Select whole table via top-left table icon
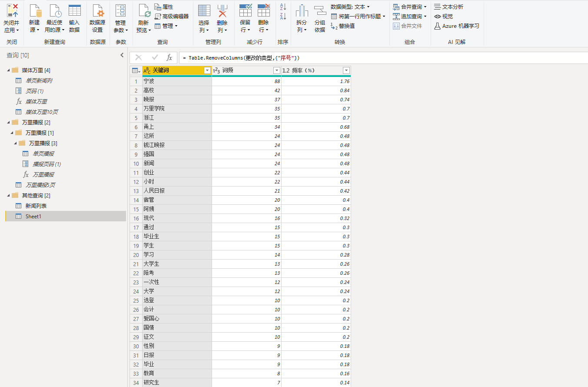Image resolution: width=588 pixels, height=387 pixels. click(136, 70)
